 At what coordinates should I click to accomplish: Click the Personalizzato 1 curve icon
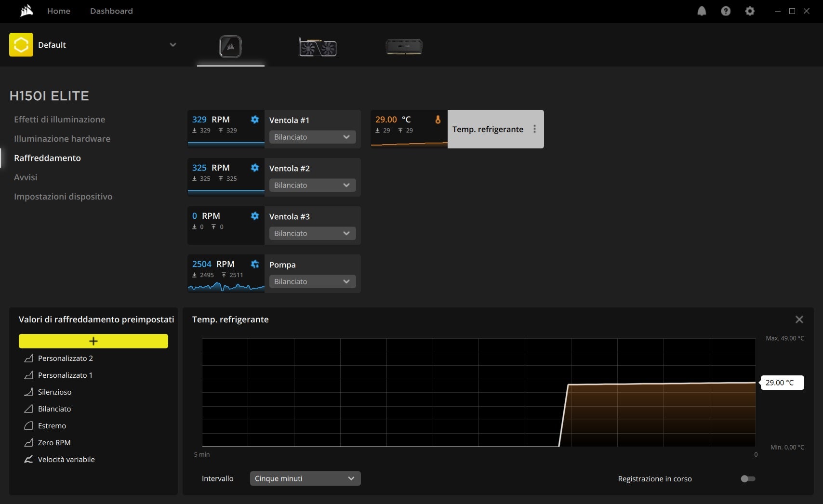coord(29,375)
